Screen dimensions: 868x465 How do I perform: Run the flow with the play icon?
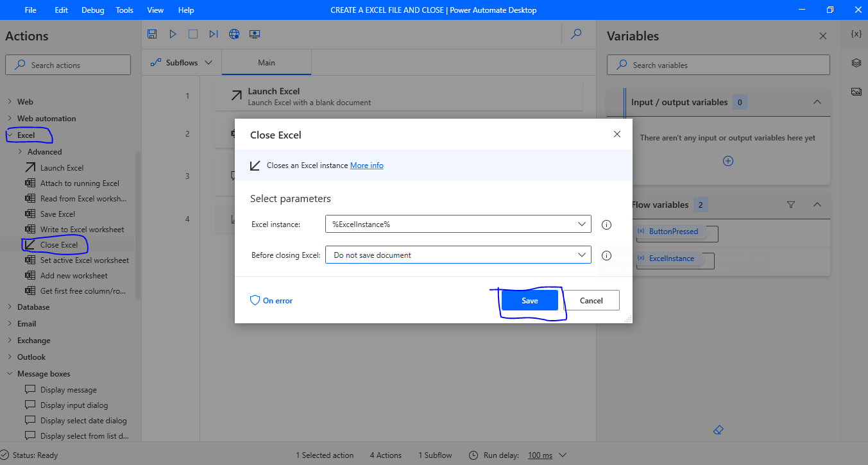[x=173, y=34]
